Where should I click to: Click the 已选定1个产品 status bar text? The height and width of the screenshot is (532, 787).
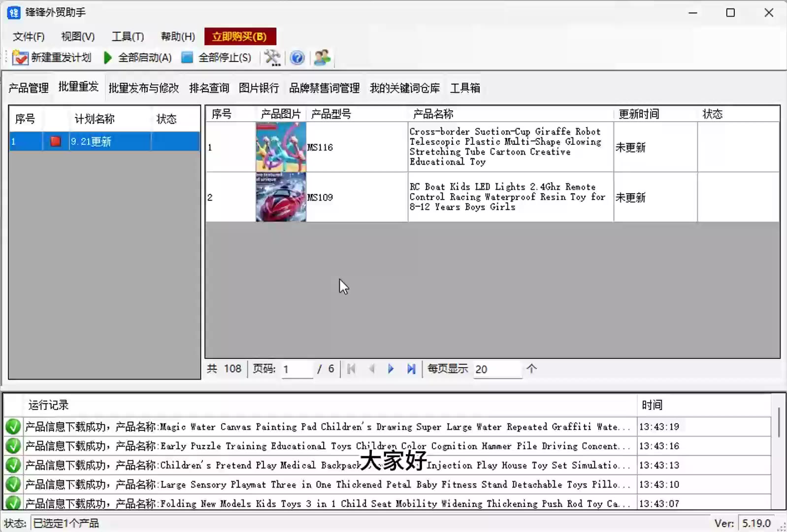pos(66,523)
